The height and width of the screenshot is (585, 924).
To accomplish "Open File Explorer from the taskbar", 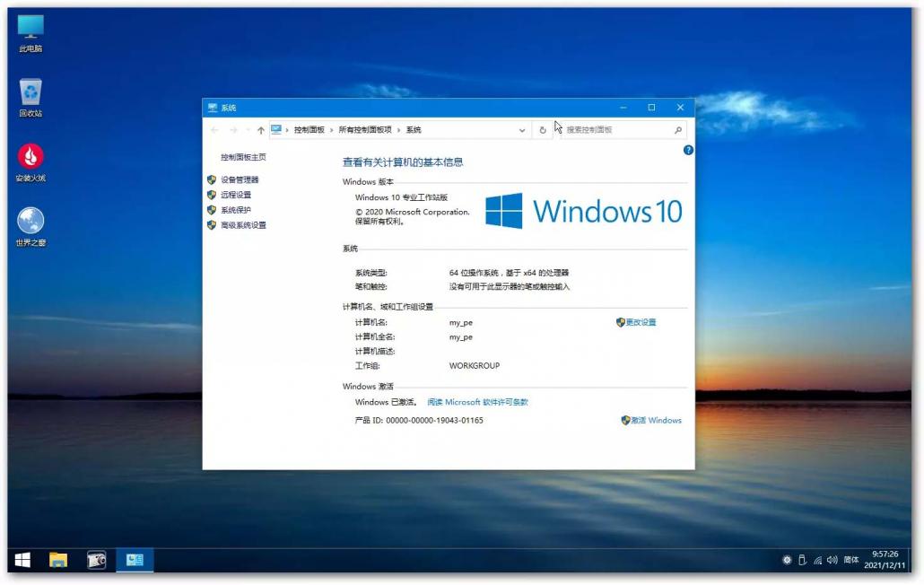I will coord(57,559).
